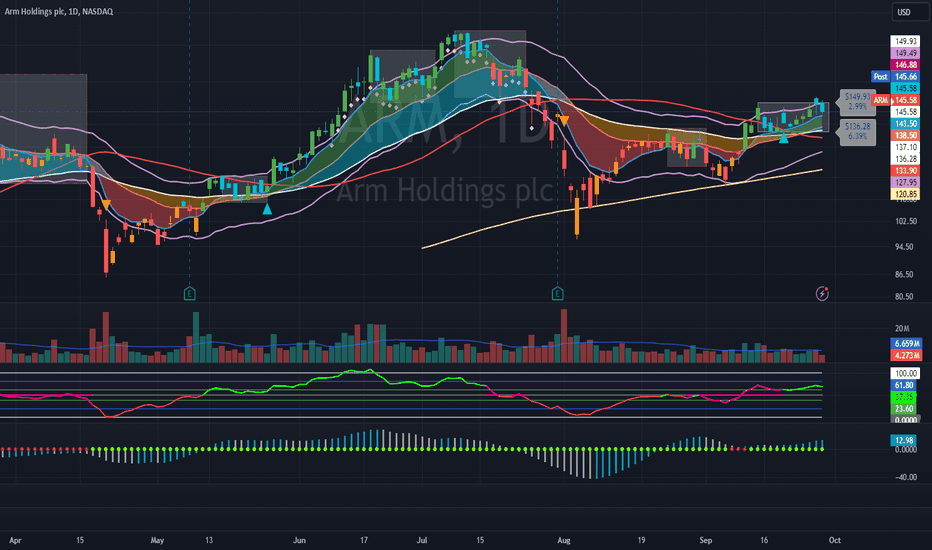Select the blue 61.80 oscillator level label
Image resolution: width=932 pixels, height=550 pixels.
pos(905,385)
